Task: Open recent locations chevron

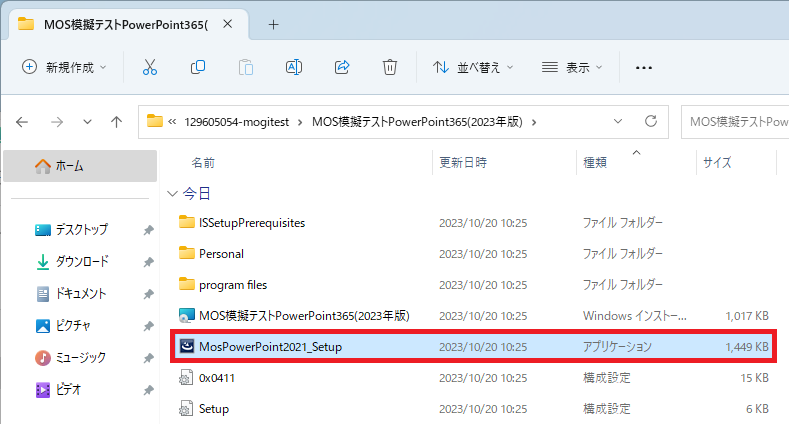Action: click(x=87, y=122)
